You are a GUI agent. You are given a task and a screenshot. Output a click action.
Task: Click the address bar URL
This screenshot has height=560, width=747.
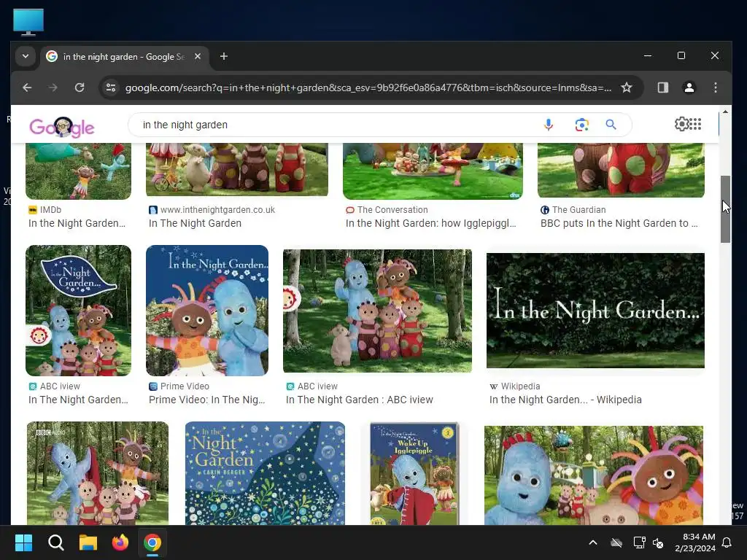click(368, 87)
